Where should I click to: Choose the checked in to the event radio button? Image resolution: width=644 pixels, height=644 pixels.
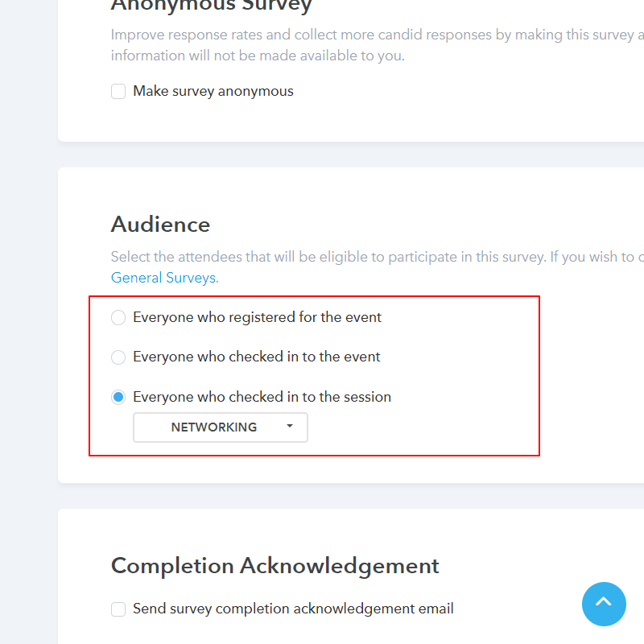tap(118, 357)
